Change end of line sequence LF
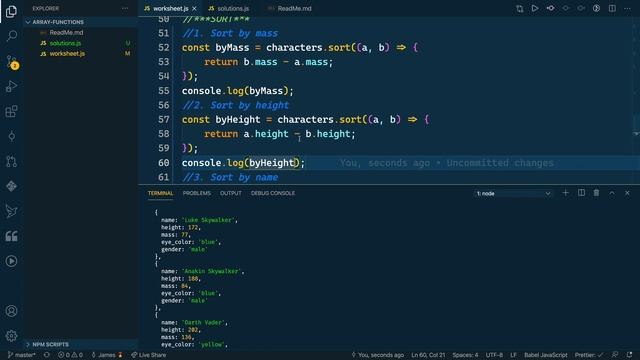The image size is (640, 360). pos(513,355)
